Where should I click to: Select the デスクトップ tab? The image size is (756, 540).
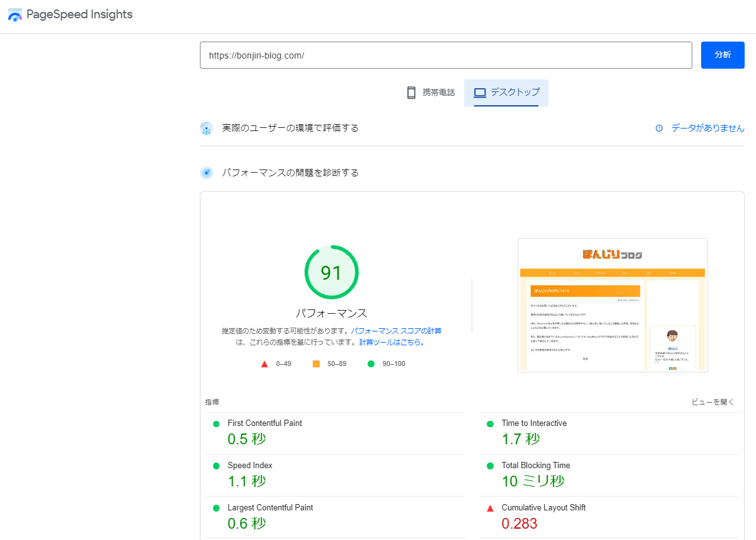(506, 92)
